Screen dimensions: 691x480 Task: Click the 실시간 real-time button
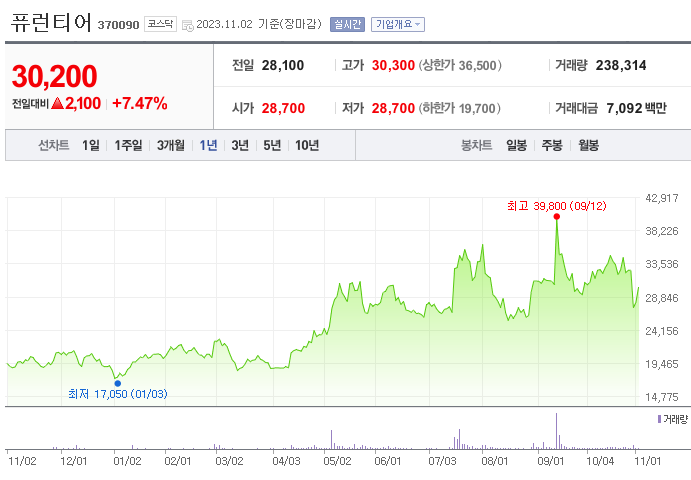tap(347, 24)
